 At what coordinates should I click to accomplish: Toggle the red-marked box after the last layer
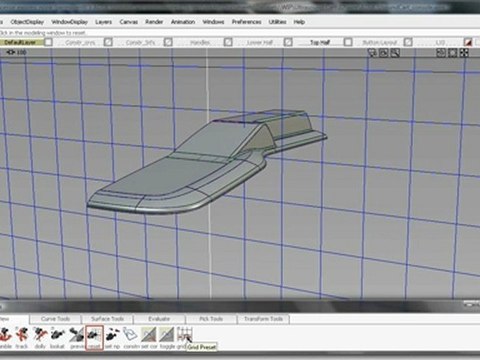click(x=468, y=42)
